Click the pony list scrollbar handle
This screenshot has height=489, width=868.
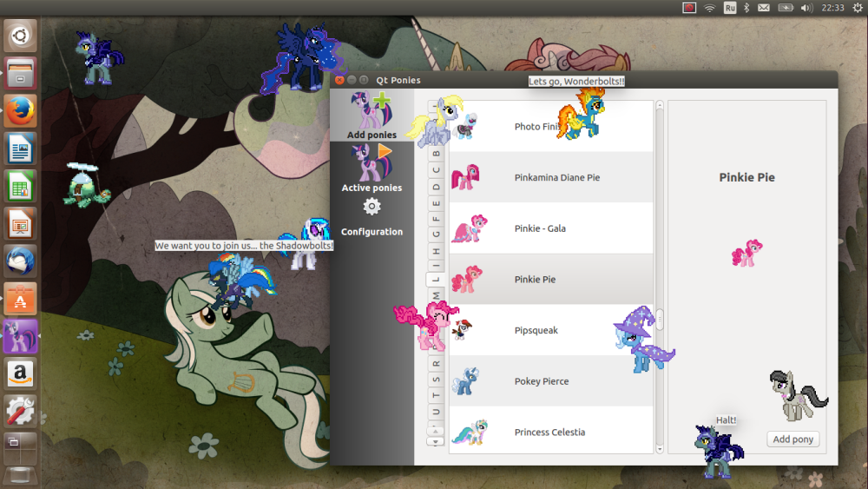[660, 320]
